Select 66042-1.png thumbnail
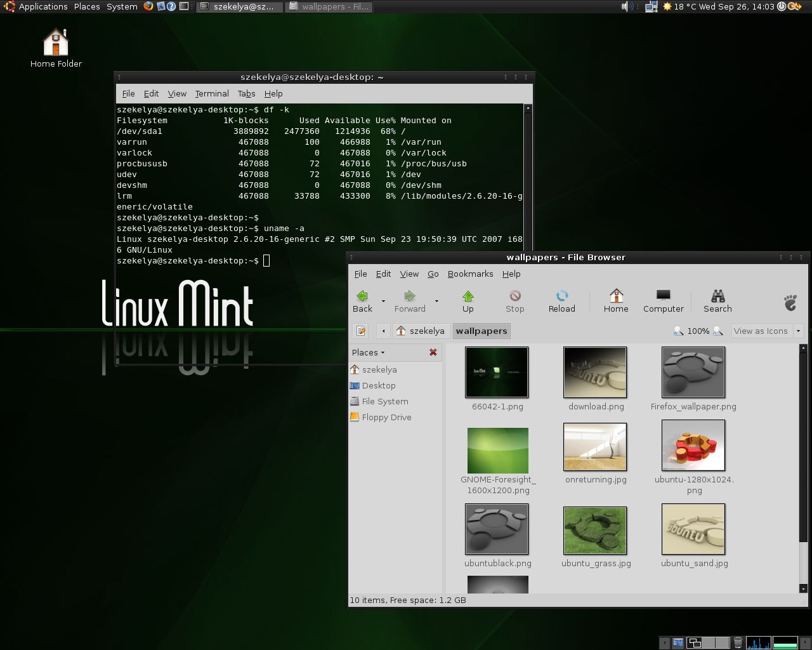Viewport: 812px width, 650px height. [497, 373]
